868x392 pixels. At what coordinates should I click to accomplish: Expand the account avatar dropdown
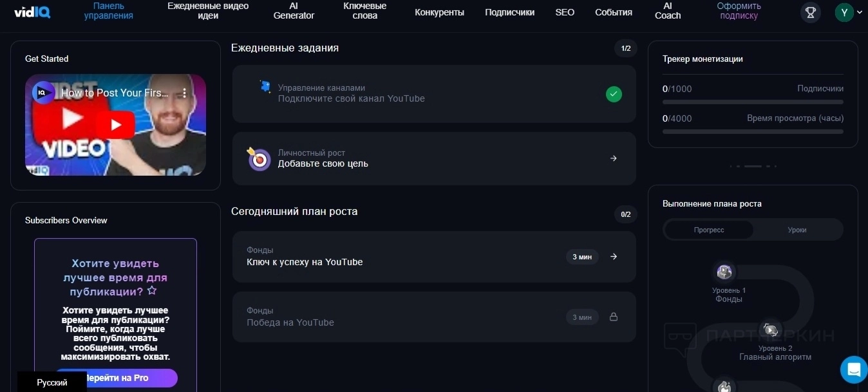click(x=849, y=12)
